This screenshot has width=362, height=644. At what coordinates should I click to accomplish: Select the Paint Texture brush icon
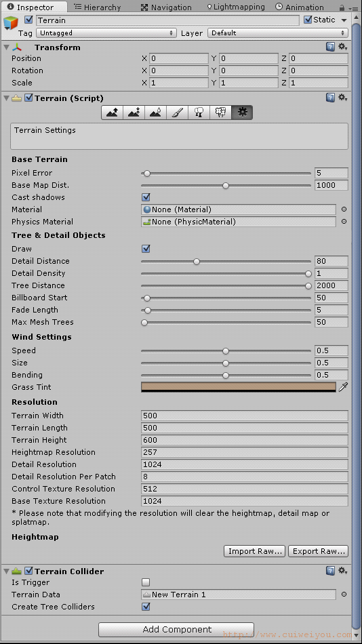(177, 113)
